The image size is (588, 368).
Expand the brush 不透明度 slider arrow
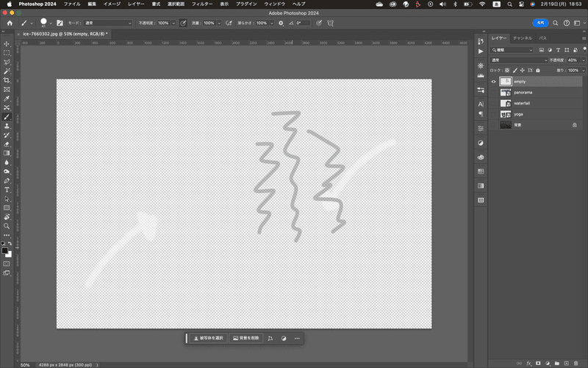(173, 23)
